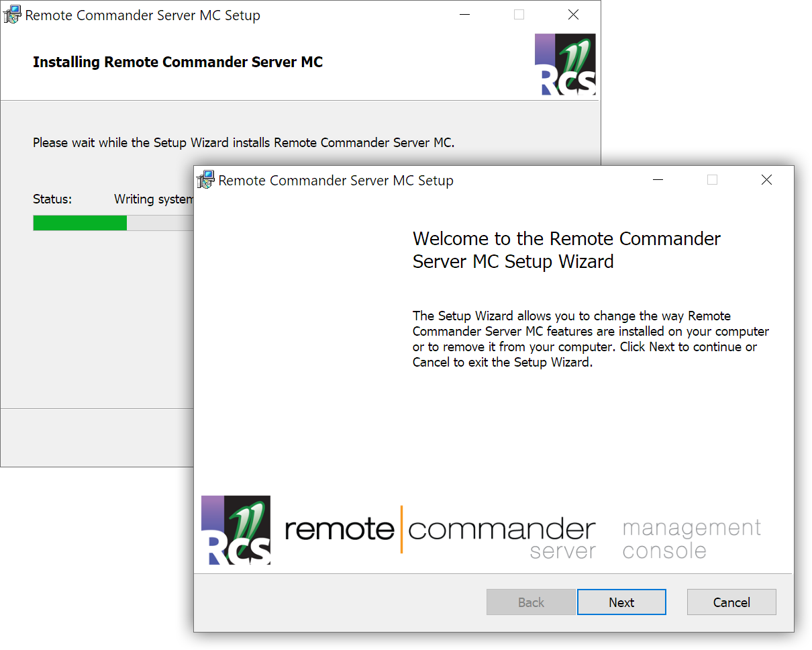
Task: Click 'Please wait while the Setup Wizard' text
Action: (x=244, y=143)
